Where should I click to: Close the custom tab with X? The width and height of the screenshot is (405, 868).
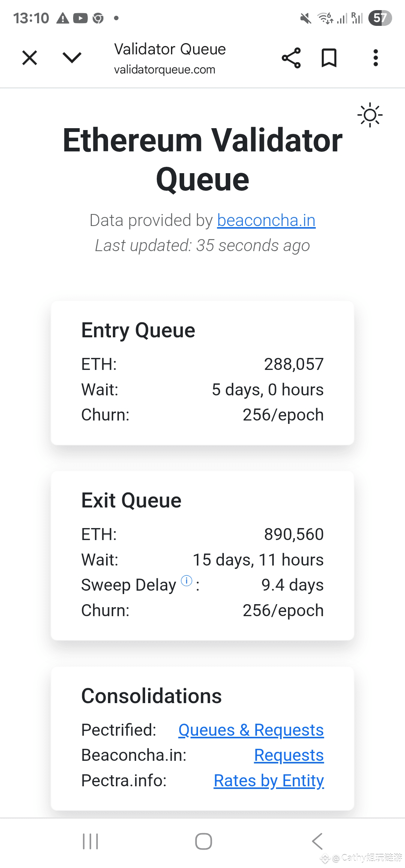[30, 58]
